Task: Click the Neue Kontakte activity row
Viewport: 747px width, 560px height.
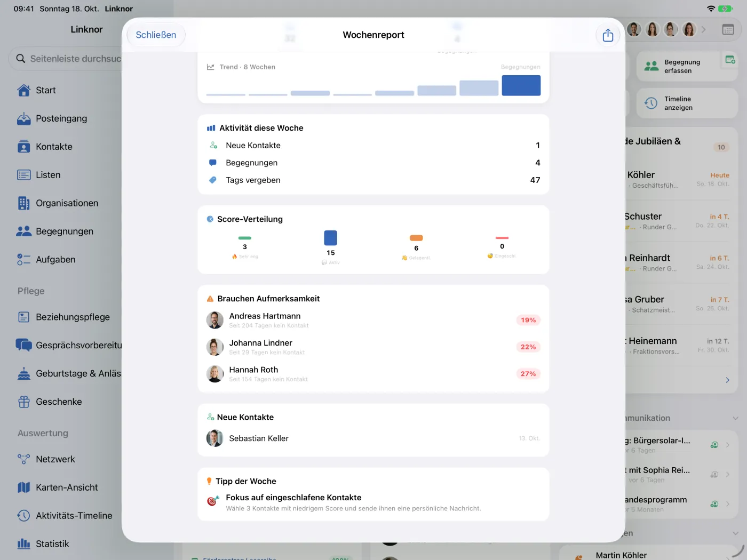Action: pos(373,145)
